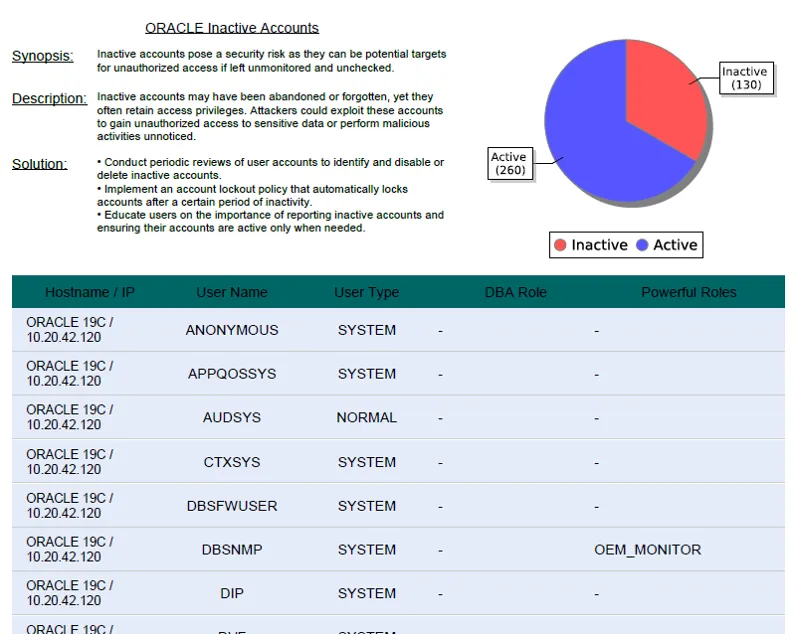794x634 pixels.
Task: Click the Solution heading
Action: coord(39,164)
